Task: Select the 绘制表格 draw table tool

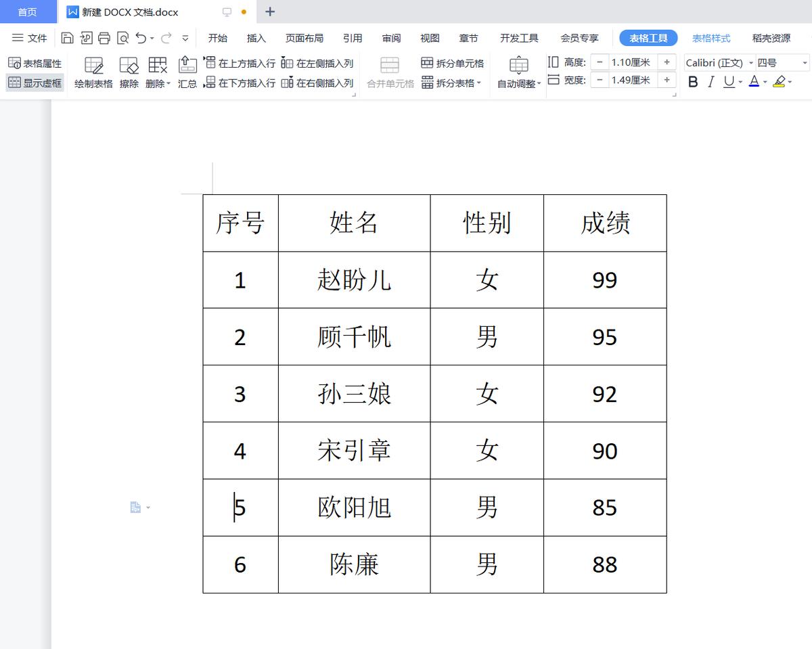Action: click(x=93, y=72)
